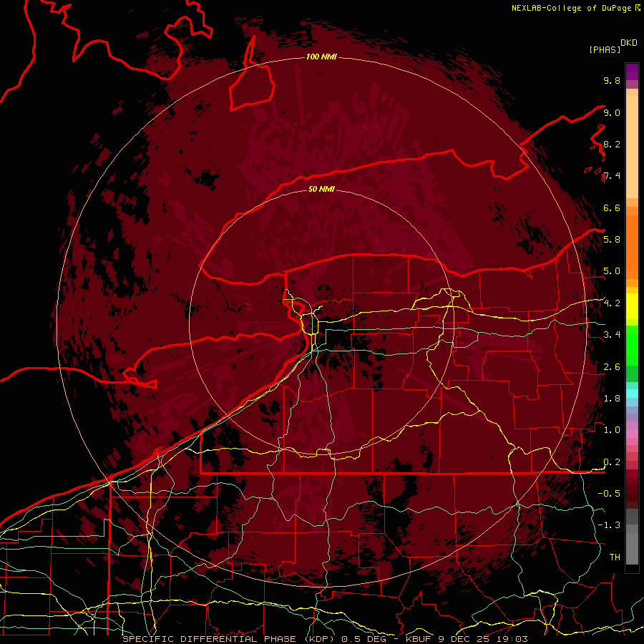Click the -1.3 value on the scale

pyautogui.click(x=609, y=525)
